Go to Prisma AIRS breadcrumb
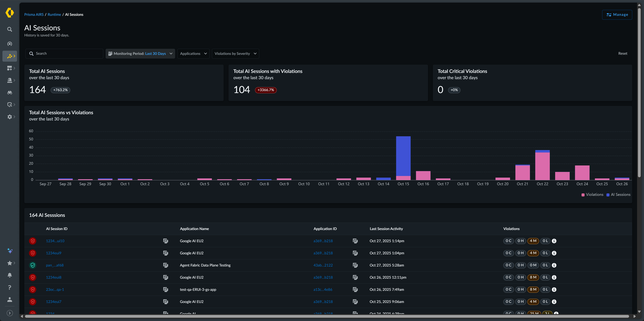 click(x=34, y=15)
